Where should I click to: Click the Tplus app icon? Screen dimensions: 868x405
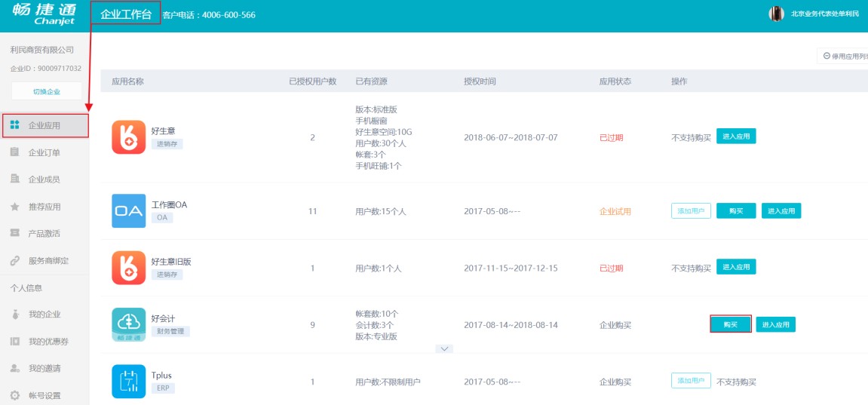128,382
